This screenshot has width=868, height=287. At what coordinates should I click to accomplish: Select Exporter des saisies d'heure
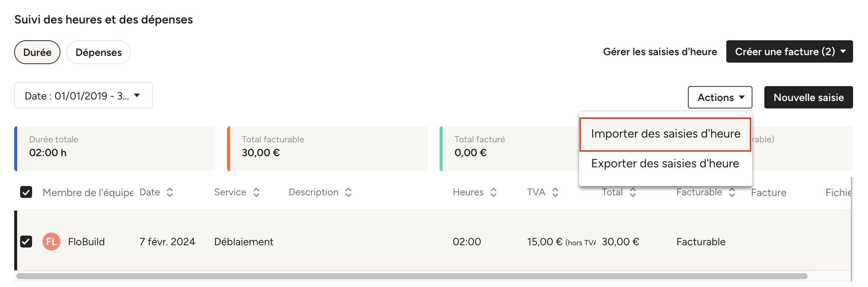click(665, 164)
